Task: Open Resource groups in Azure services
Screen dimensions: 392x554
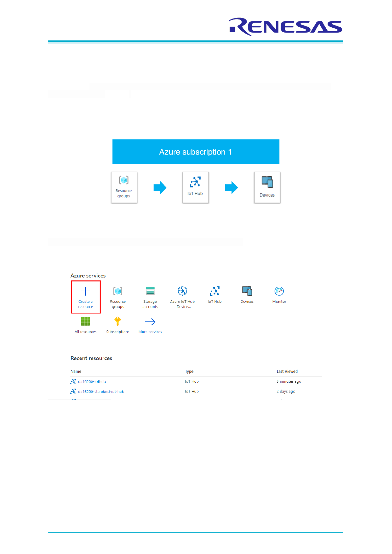Action: click(x=118, y=298)
